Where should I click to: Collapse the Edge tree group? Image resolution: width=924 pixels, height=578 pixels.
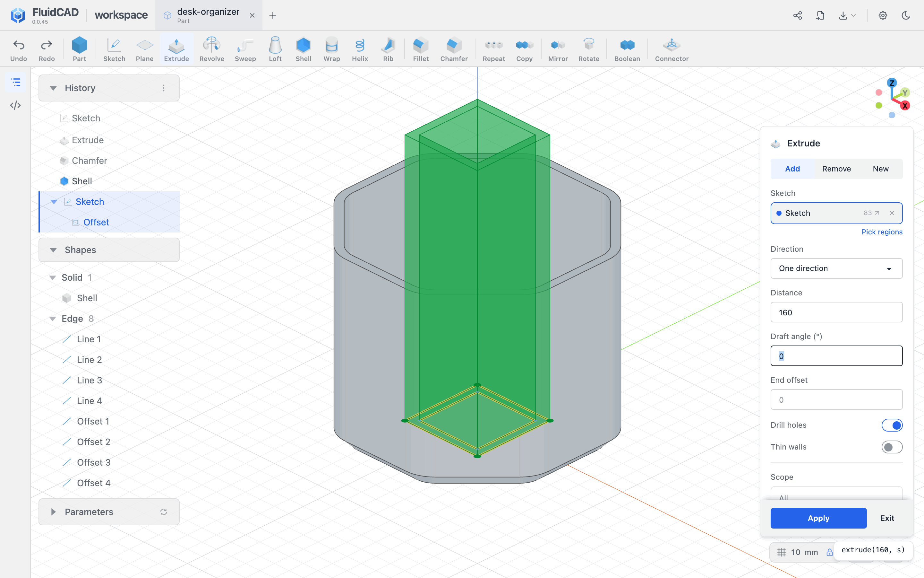[53, 319]
